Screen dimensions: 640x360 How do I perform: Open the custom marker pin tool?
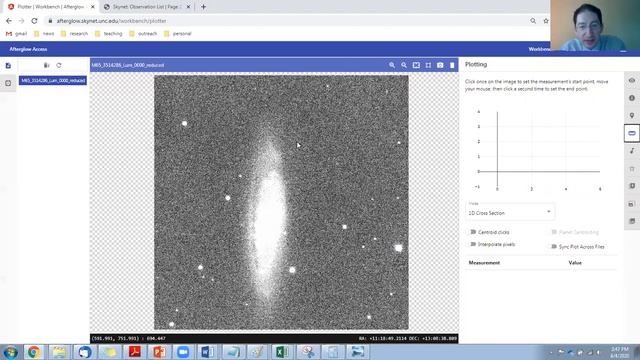[632, 116]
